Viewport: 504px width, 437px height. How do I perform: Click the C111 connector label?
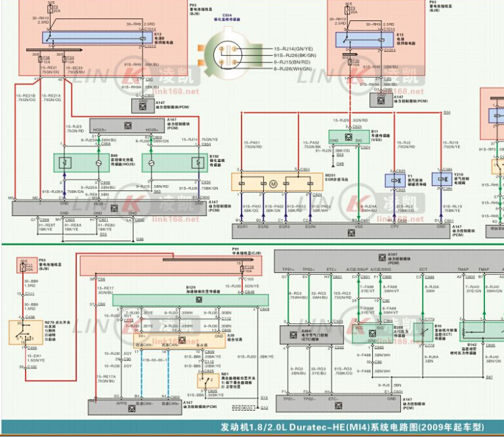(x=30, y=294)
